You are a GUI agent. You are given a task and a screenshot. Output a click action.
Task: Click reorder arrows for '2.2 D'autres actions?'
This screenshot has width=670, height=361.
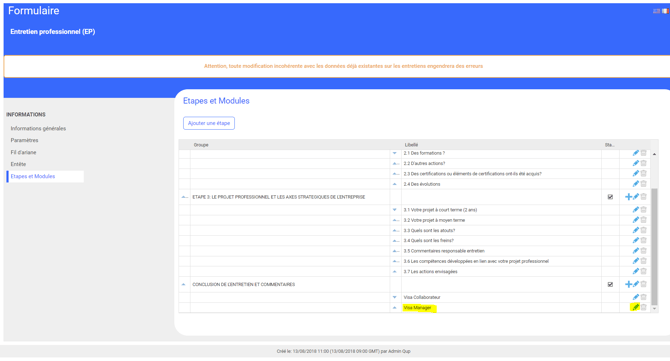[x=396, y=163]
